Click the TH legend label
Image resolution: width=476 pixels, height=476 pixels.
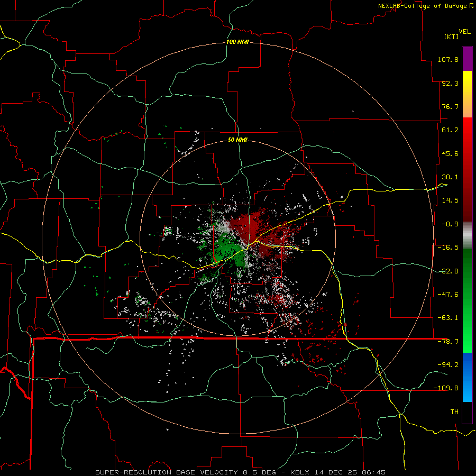pos(454,411)
